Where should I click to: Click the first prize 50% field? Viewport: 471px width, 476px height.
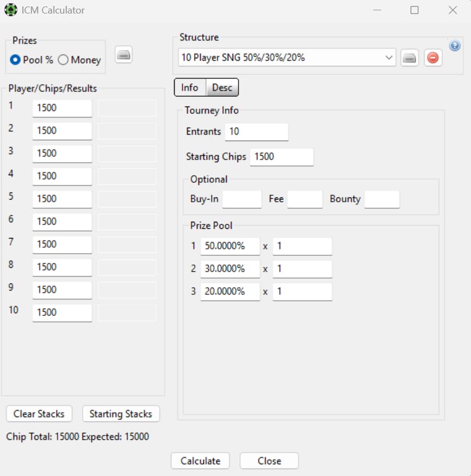[x=230, y=246]
